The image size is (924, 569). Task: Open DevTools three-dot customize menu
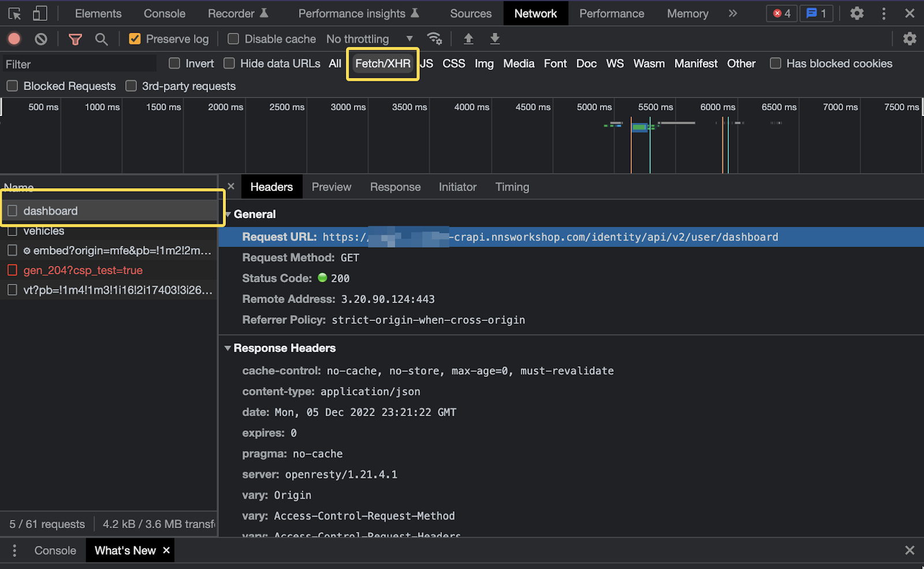[x=884, y=13]
